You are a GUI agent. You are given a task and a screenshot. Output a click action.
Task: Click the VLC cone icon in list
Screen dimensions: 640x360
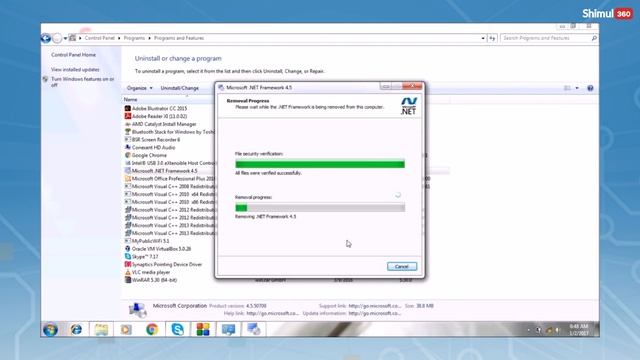(127, 272)
